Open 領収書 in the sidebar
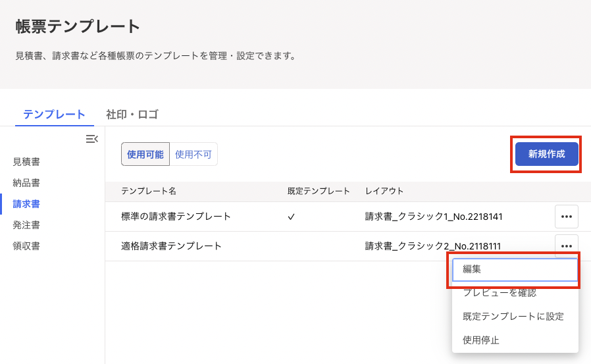The height and width of the screenshot is (364, 591). (x=26, y=246)
